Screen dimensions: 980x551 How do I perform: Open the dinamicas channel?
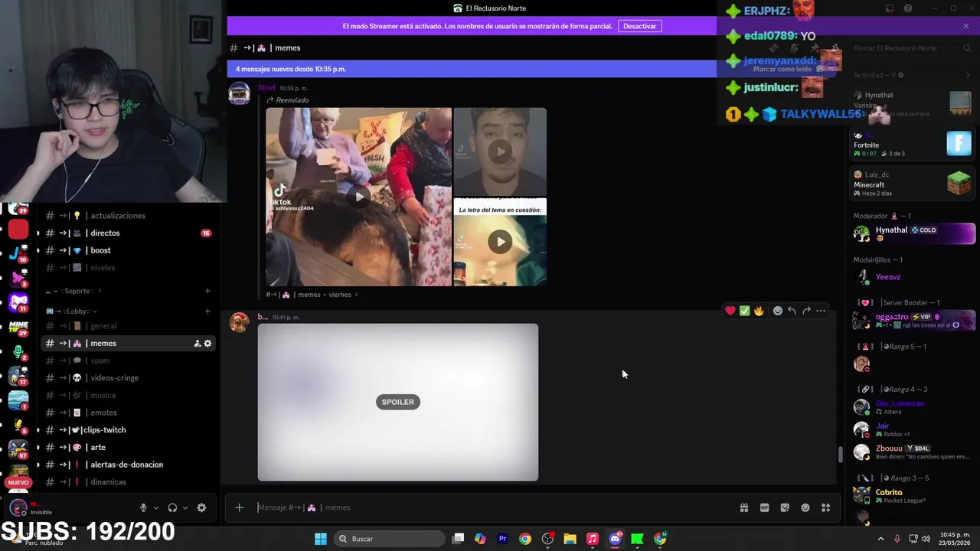click(128, 482)
